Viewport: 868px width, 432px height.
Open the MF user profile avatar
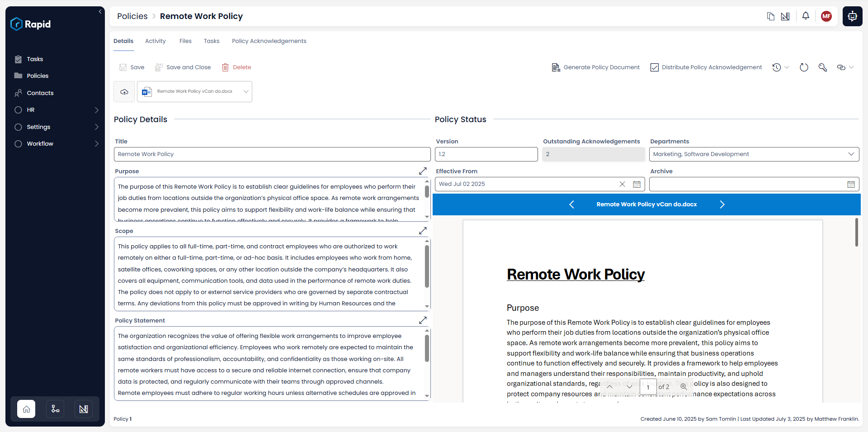pos(826,16)
